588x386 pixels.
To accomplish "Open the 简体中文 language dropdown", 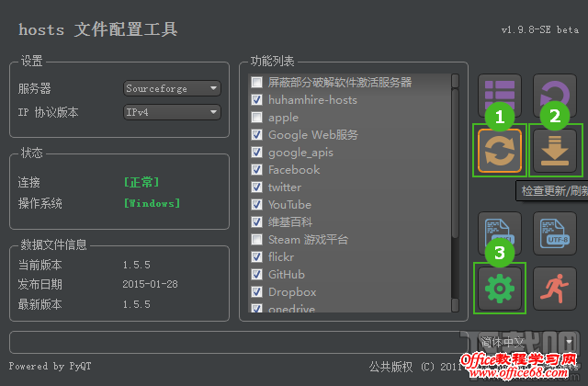I will [526, 342].
